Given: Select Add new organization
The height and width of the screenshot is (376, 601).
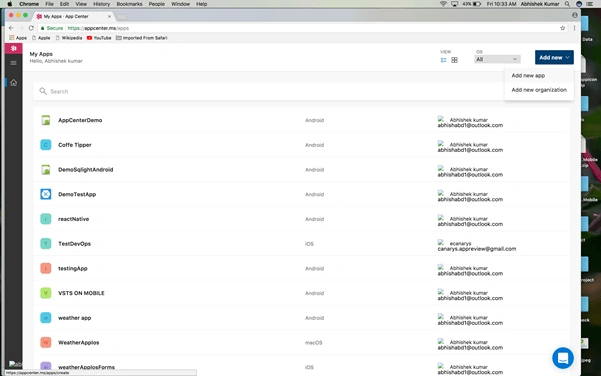Looking at the screenshot, I should click(x=539, y=90).
